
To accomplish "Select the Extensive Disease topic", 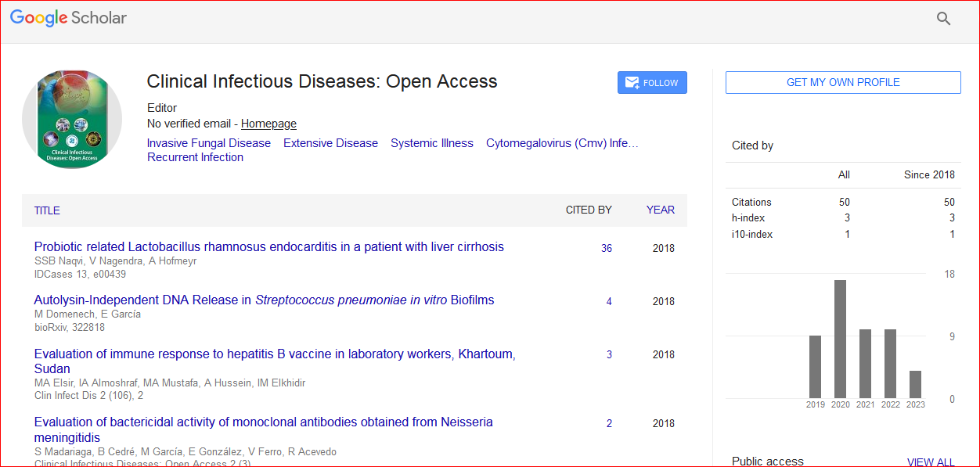I will (330, 143).
